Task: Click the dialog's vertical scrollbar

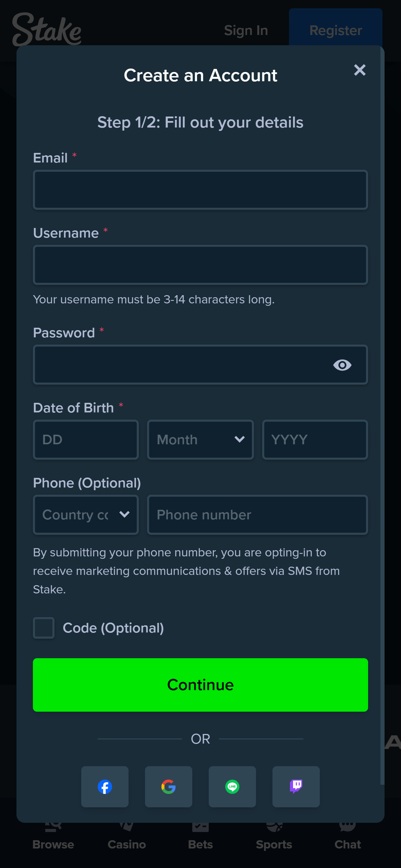Action: coord(382,411)
